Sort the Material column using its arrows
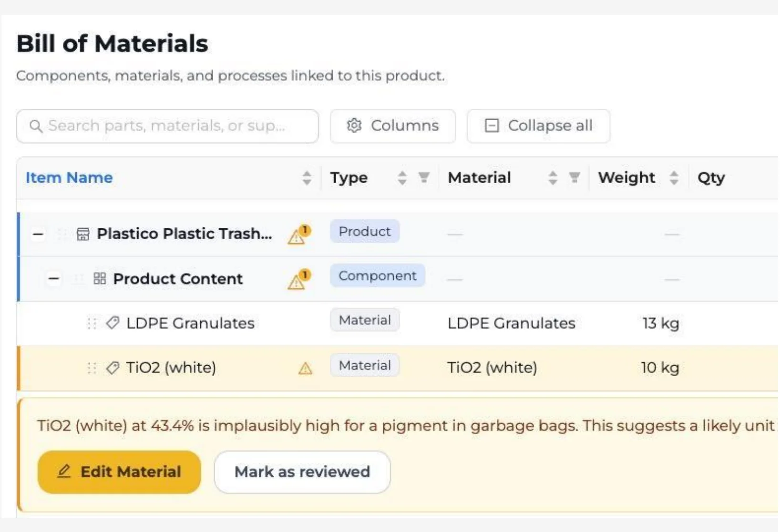The image size is (780, 532). pyautogui.click(x=553, y=178)
